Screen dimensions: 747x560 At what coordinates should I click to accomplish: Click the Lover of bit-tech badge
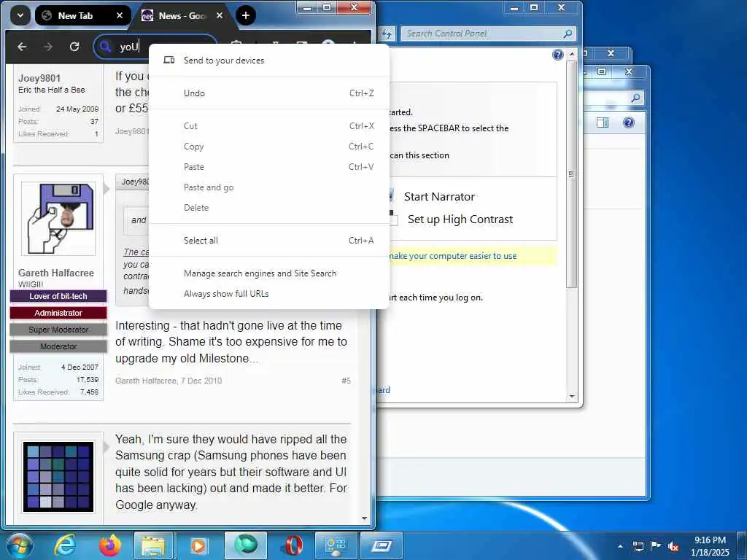pyautogui.click(x=58, y=296)
